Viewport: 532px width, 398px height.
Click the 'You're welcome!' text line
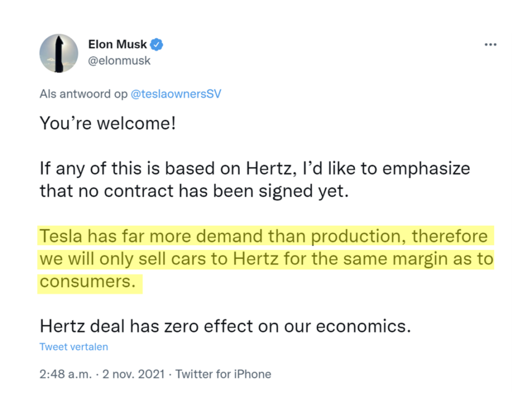pos(108,123)
